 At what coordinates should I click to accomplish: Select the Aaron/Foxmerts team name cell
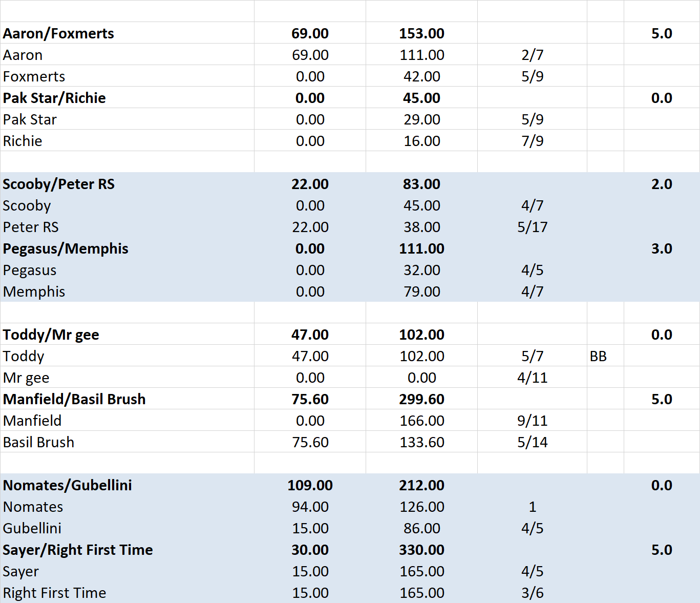point(58,33)
